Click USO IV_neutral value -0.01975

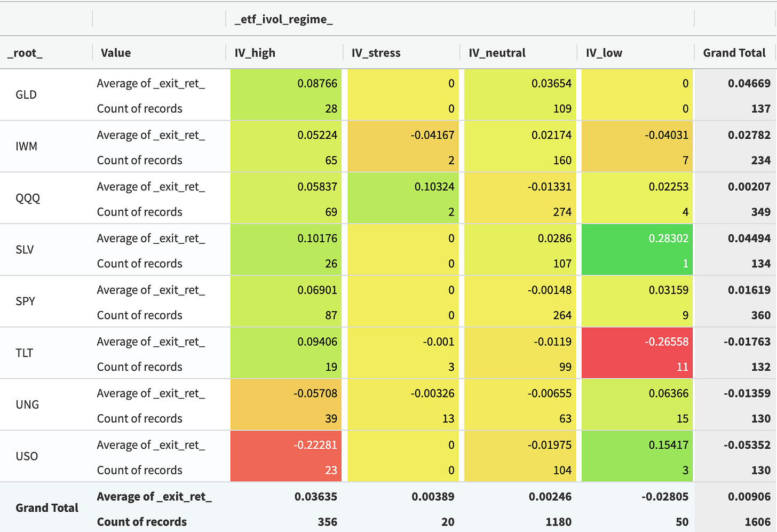click(549, 445)
